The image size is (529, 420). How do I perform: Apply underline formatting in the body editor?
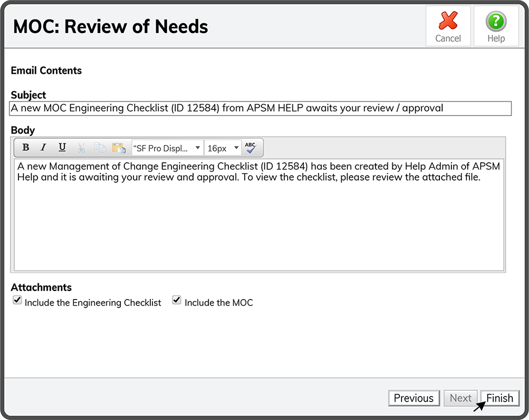coord(62,148)
